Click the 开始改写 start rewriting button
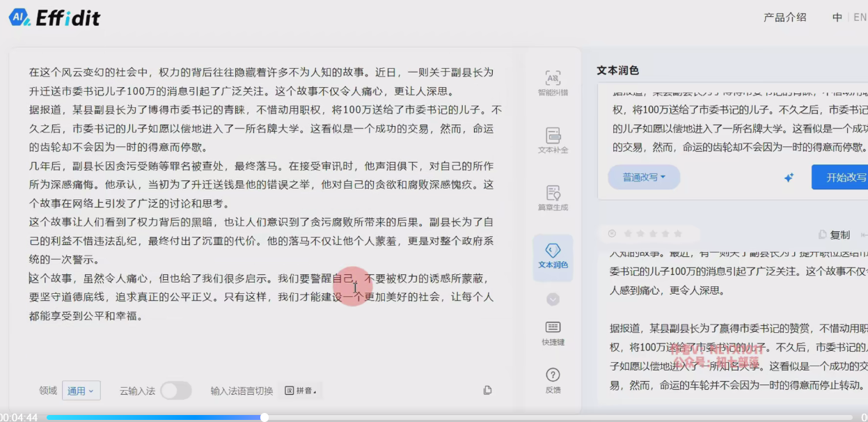This screenshot has width=868, height=422. [844, 178]
